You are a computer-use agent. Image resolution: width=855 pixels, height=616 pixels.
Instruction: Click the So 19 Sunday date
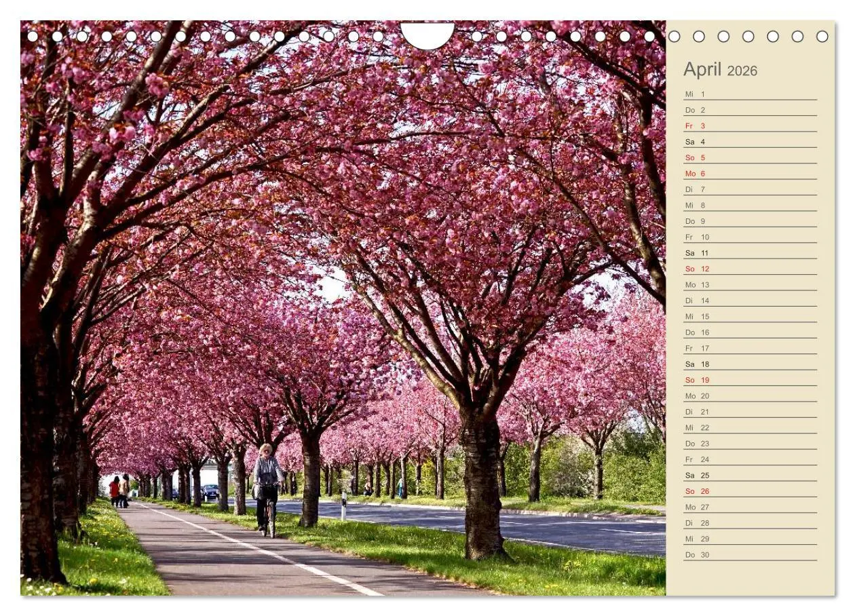(x=698, y=380)
